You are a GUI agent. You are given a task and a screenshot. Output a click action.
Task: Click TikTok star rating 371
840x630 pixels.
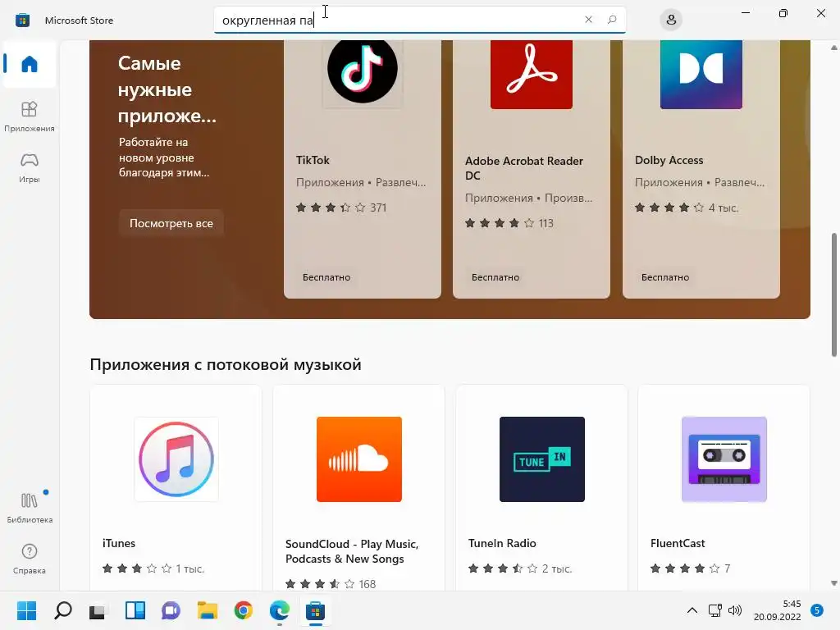(341, 208)
